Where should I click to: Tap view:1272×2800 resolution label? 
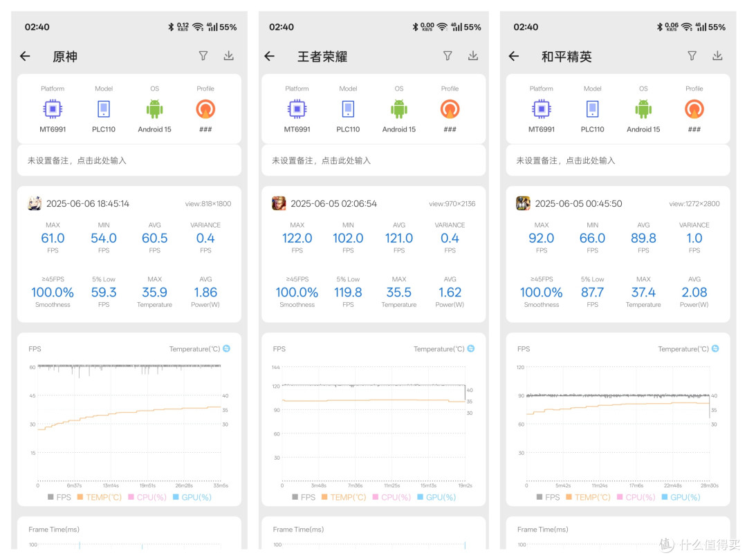pos(694,204)
